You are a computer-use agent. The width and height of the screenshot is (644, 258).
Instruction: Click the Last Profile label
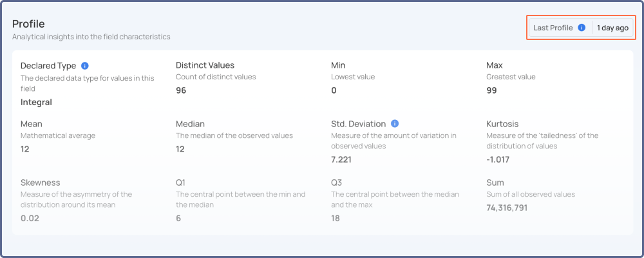[553, 28]
